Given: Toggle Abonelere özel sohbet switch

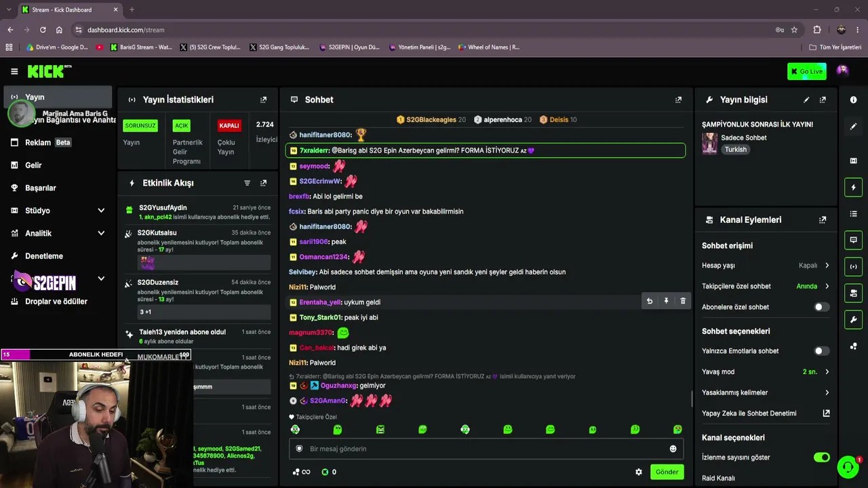Looking at the screenshot, I should pyautogui.click(x=821, y=307).
